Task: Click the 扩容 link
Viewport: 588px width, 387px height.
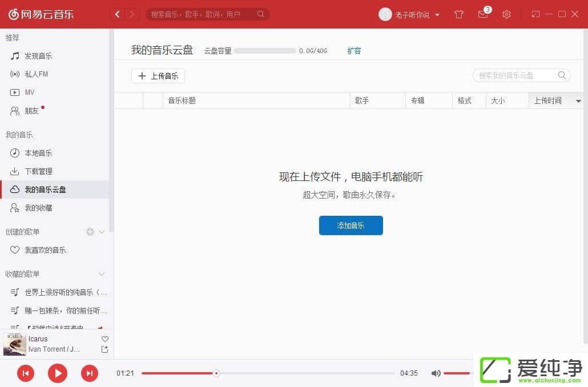Action: tap(354, 51)
